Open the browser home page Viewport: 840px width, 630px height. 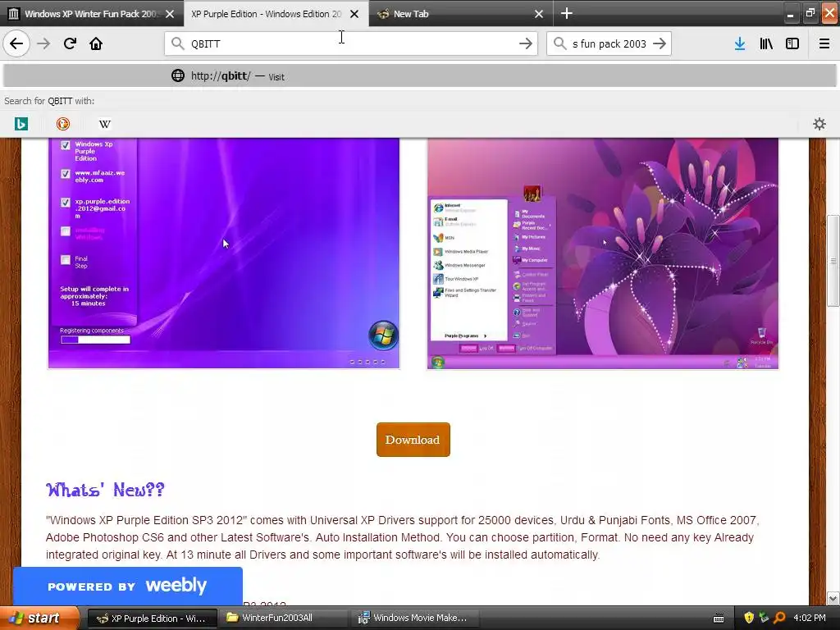tap(96, 43)
